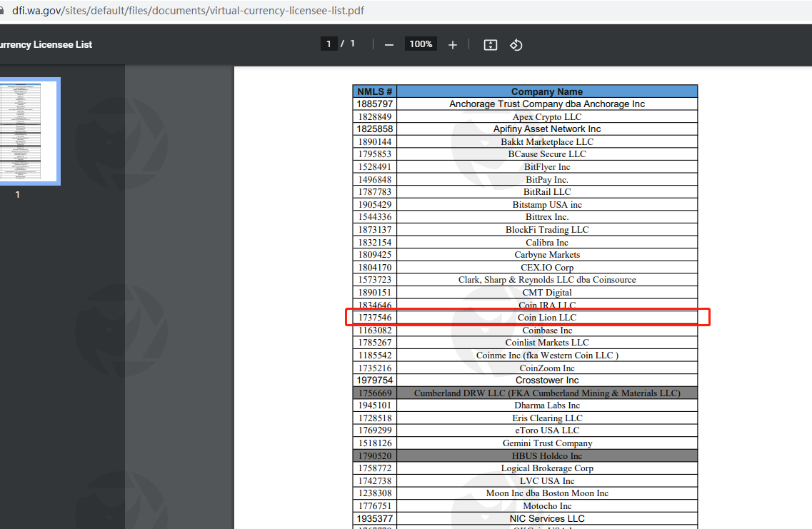Click the site lock icon in address bar
Screen dimensions: 812x529
coord(2,11)
